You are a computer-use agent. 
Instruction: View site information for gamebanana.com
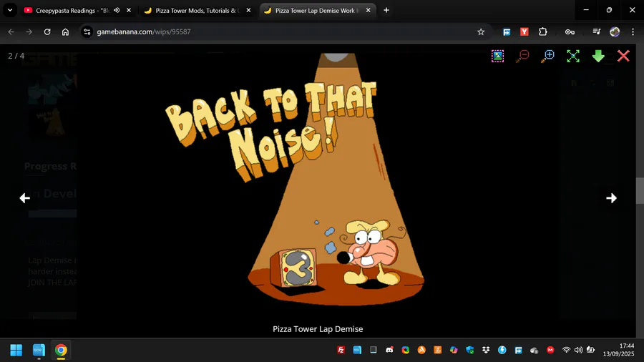[87, 31]
